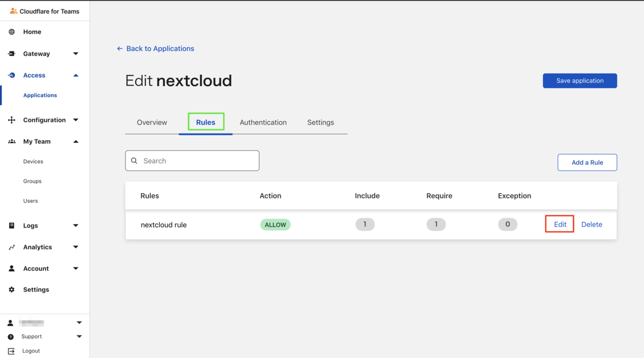The image size is (644, 358).
Task: Click the Configuration icon in sidebar
Action: tap(12, 120)
